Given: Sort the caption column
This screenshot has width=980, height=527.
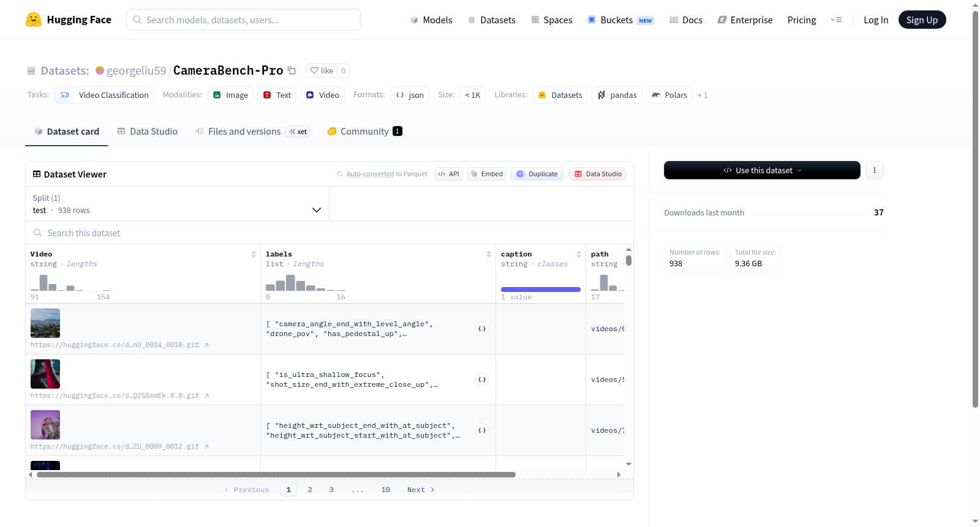Looking at the screenshot, I should 579,254.
